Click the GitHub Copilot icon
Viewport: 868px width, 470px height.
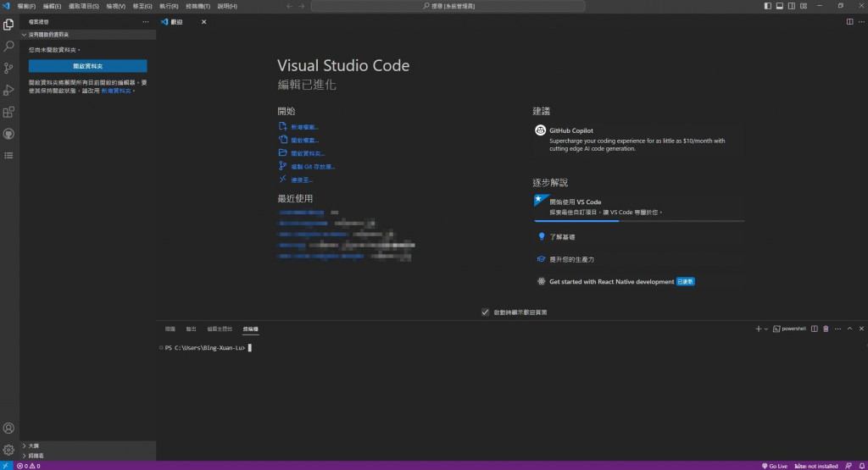click(540, 130)
